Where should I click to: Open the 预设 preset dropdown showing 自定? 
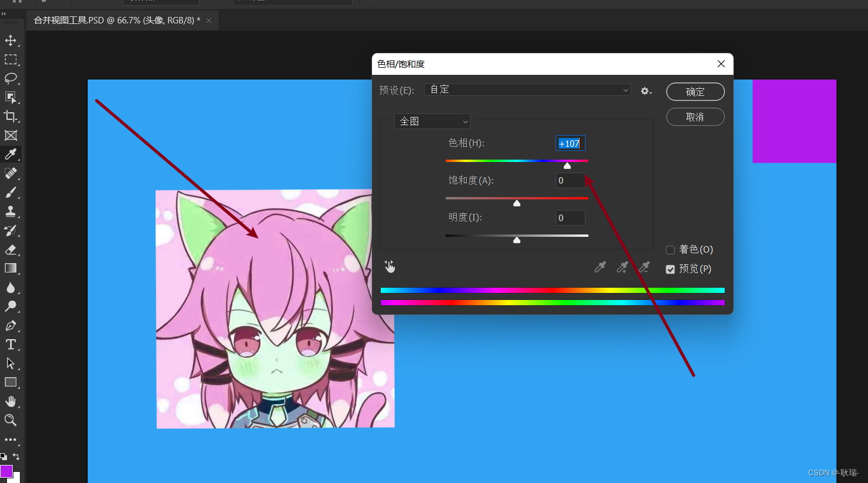pos(527,90)
